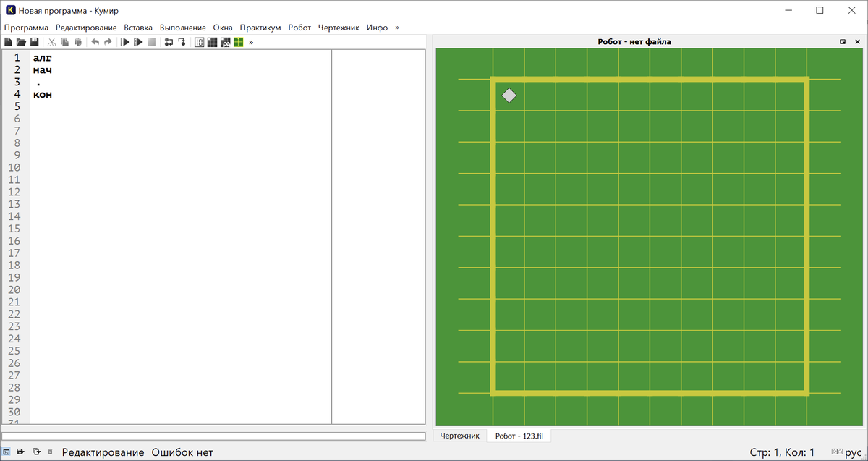Cut selection with scissors icon
This screenshot has height=461, width=868.
coord(51,42)
